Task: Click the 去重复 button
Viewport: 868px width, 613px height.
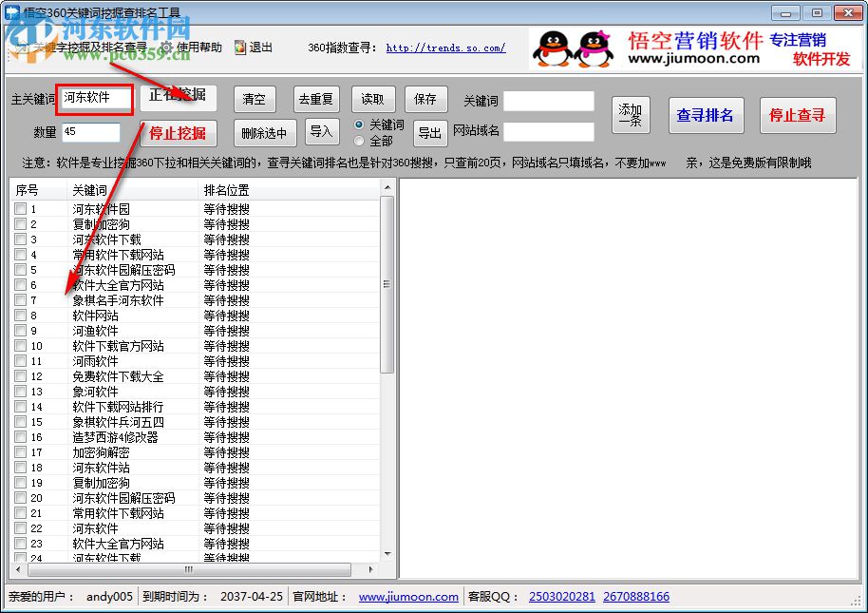Action: coord(315,99)
